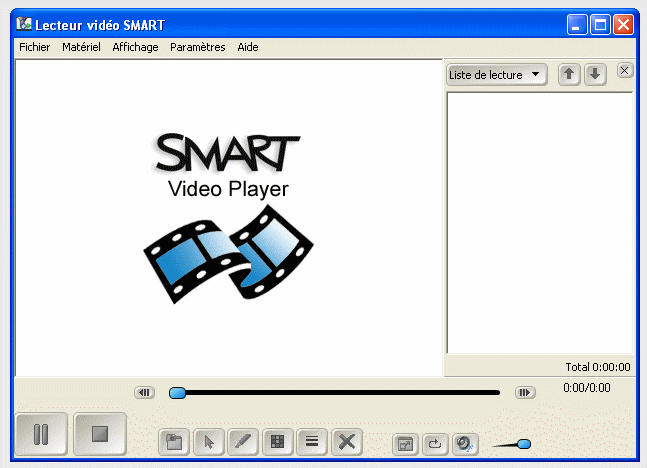Viewport: 647px width, 468px height.
Task: Open the Aide menu
Action: (x=248, y=47)
